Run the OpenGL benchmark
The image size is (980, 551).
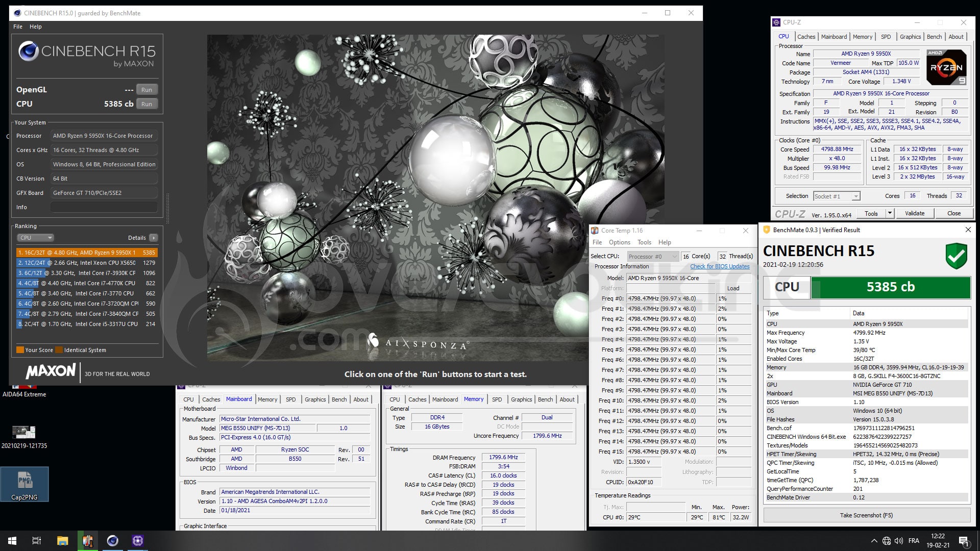click(x=146, y=90)
